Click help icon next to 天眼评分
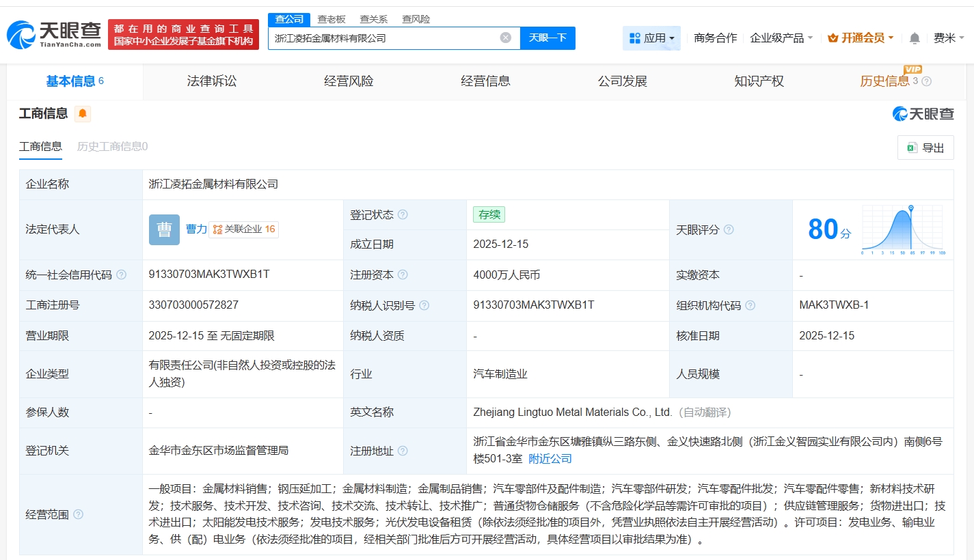The width and height of the screenshot is (974, 560). [x=729, y=230]
